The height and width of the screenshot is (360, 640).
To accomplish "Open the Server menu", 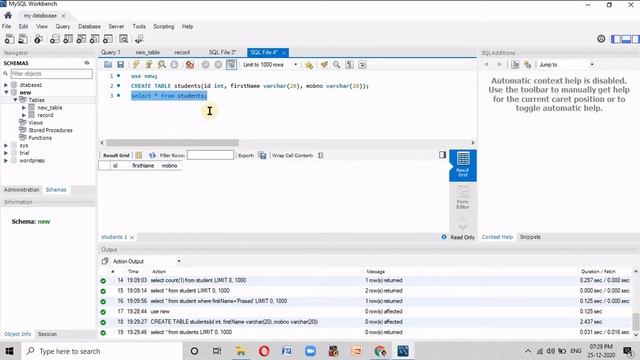I will [x=116, y=27].
